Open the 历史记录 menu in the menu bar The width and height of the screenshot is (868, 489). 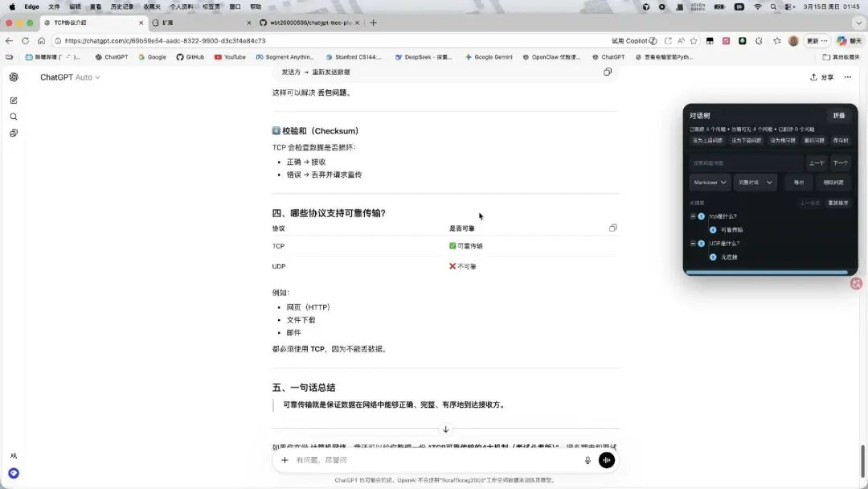coord(121,6)
